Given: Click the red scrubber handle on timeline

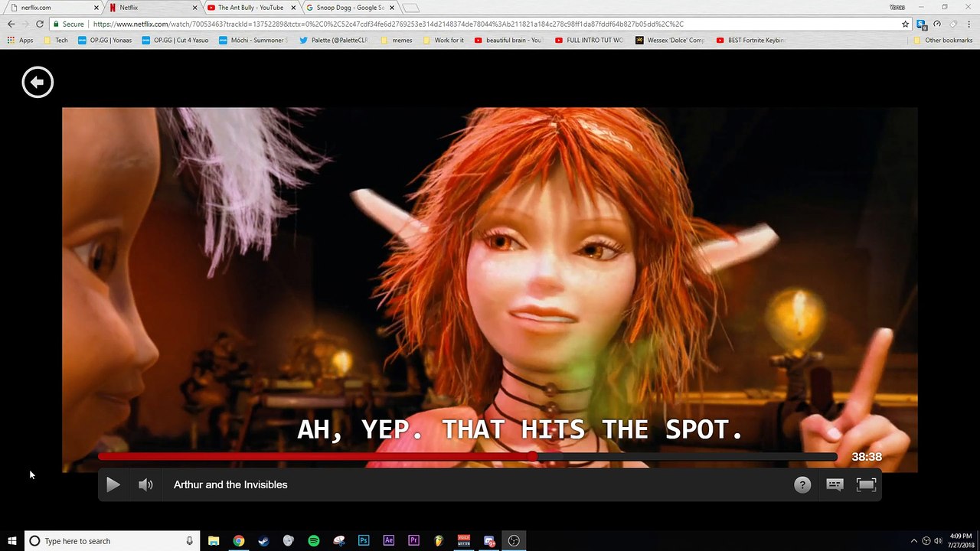Looking at the screenshot, I should click(532, 457).
